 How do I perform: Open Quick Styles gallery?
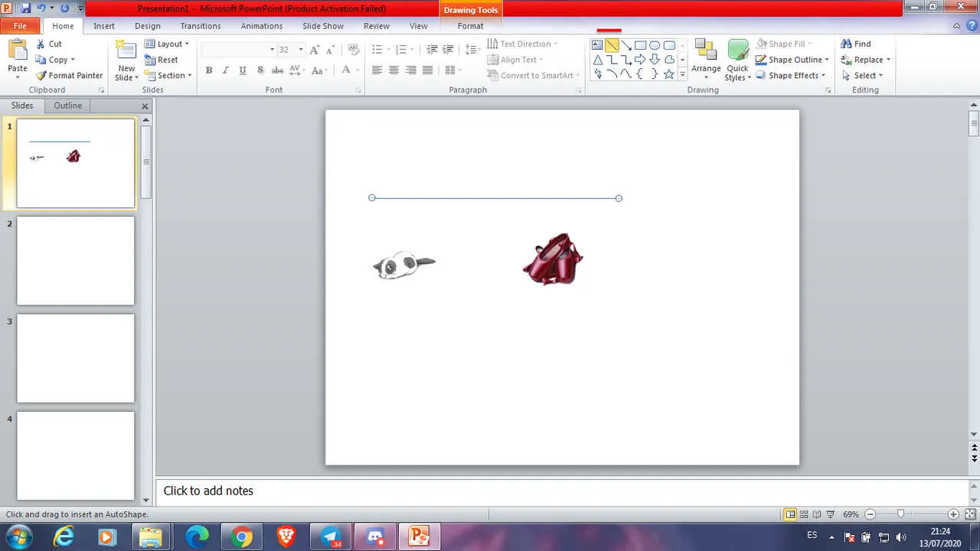pos(738,60)
